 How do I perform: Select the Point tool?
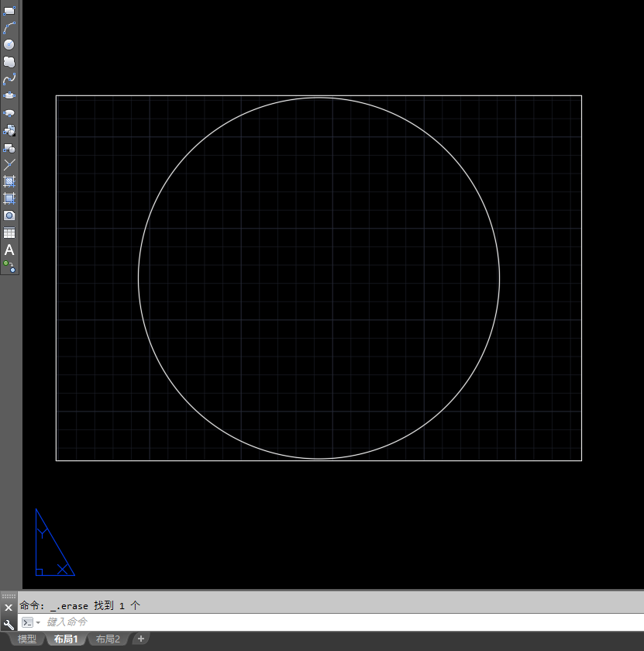click(9, 164)
